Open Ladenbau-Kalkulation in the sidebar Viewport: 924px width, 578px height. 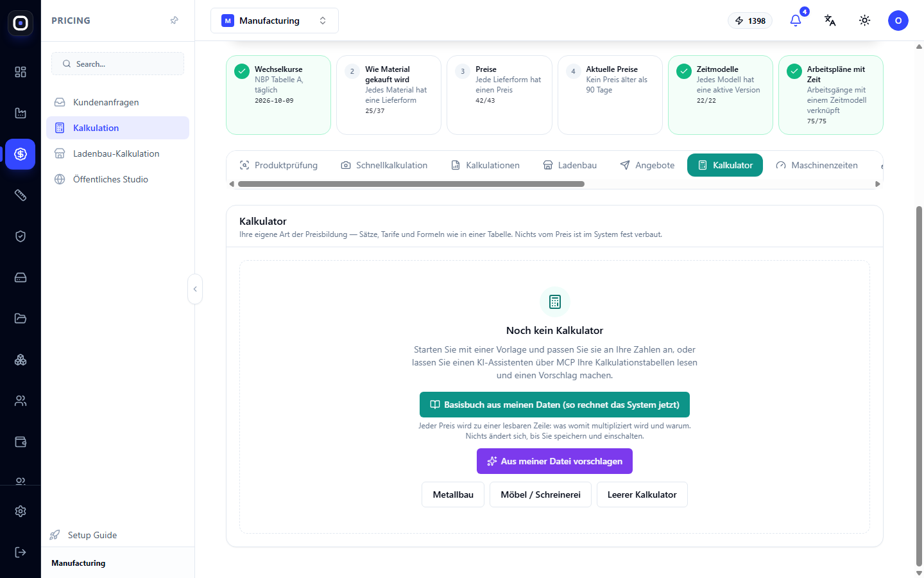(x=117, y=153)
